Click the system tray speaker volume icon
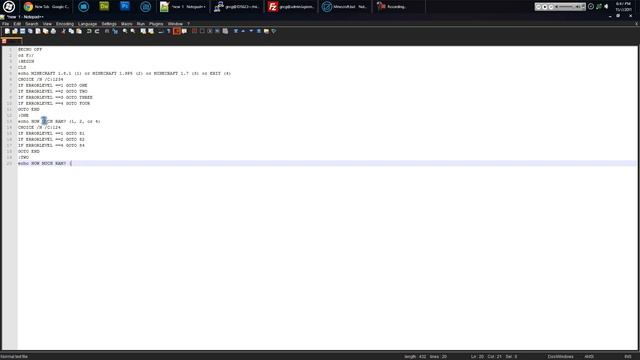The width and height of the screenshot is (640, 360). pos(606,7)
